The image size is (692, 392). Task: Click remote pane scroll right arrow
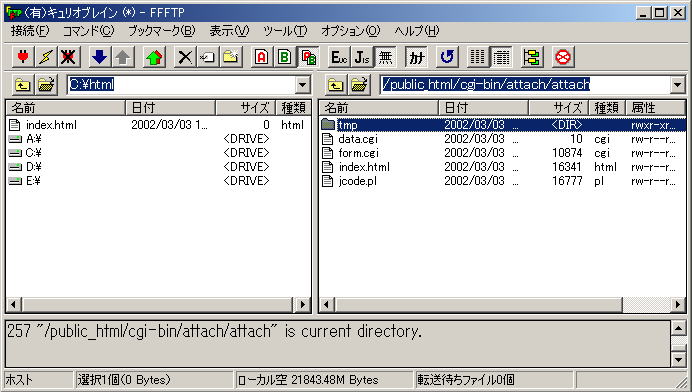click(677, 304)
